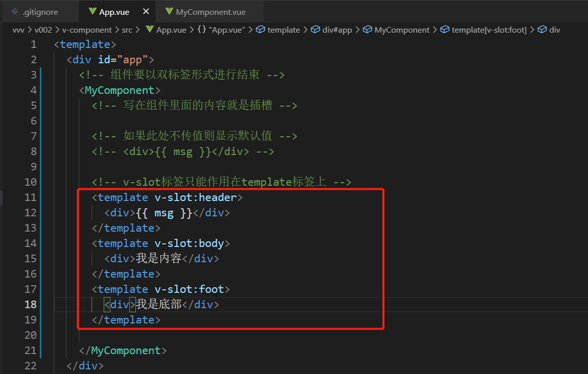588x374 pixels.
Task: Open the v002 breadcrumb folder
Action: [x=43, y=30]
